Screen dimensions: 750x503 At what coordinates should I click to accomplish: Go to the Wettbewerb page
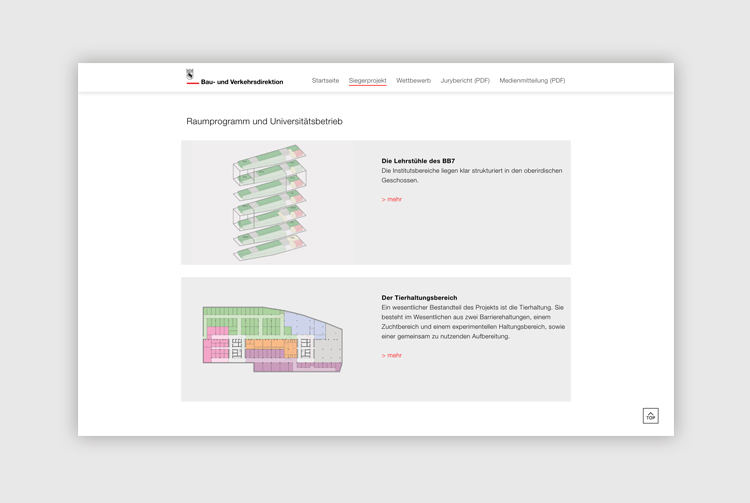pos(413,80)
